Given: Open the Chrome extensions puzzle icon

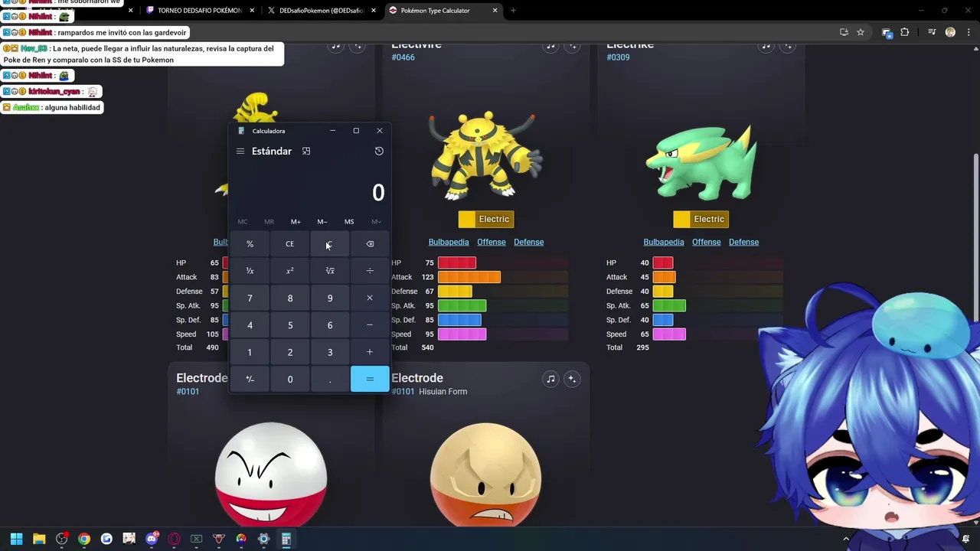Looking at the screenshot, I should (x=905, y=32).
